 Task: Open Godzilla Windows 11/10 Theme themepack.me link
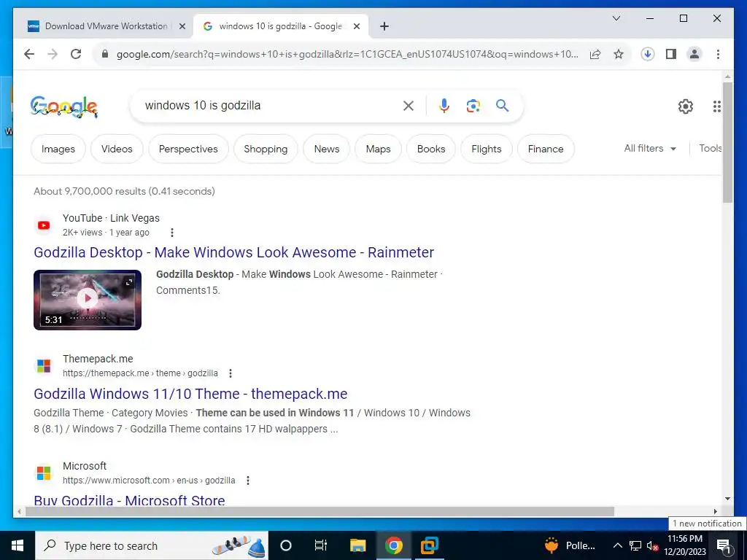pos(190,394)
